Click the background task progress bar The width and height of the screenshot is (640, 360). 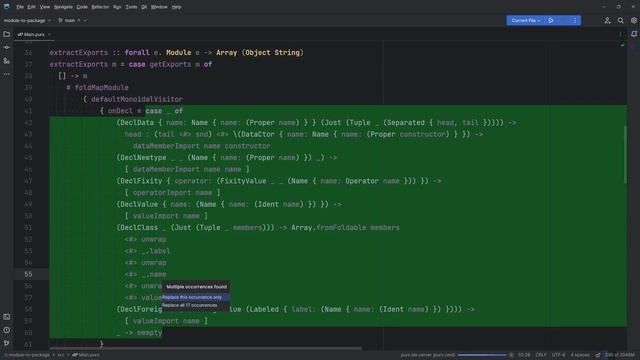click(x=482, y=355)
